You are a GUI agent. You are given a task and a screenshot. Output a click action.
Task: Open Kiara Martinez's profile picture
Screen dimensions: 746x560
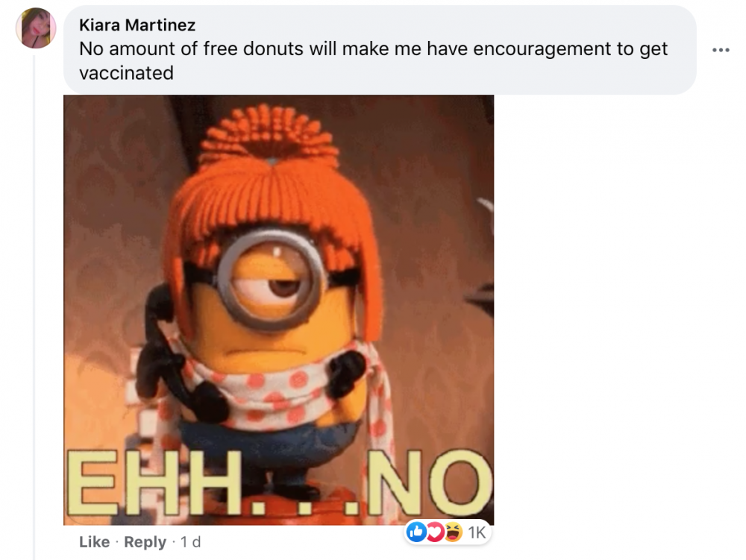point(36,28)
